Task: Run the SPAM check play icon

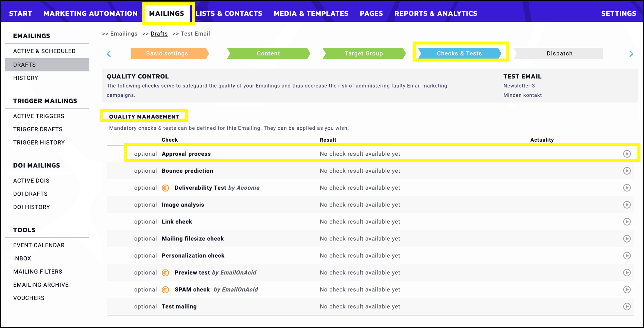Action: pos(627,290)
